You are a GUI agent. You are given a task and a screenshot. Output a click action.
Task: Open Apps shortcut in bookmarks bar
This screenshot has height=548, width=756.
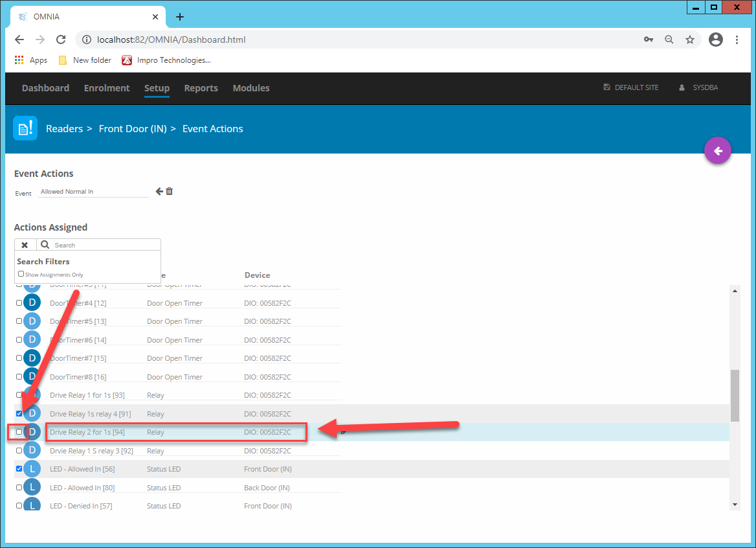pyautogui.click(x=31, y=60)
